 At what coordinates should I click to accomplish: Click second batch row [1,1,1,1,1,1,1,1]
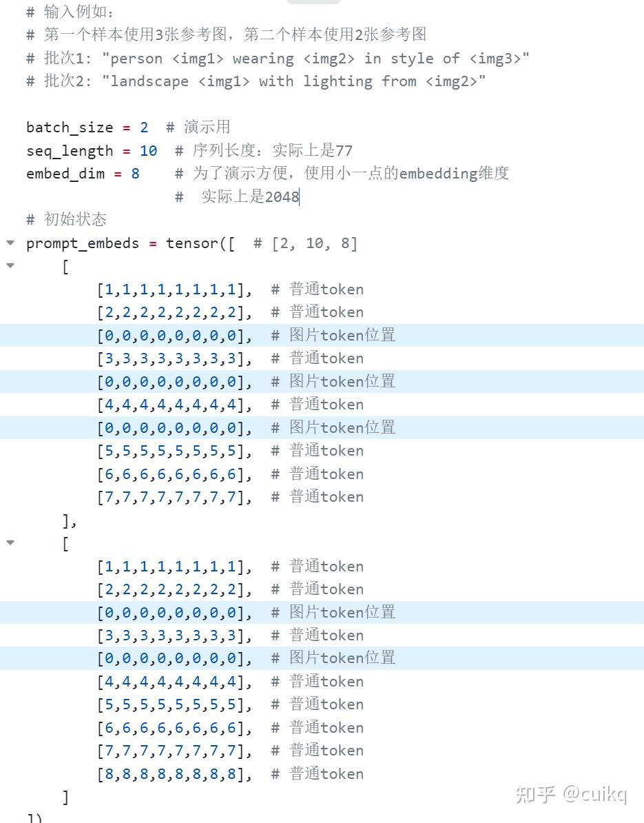230,567
